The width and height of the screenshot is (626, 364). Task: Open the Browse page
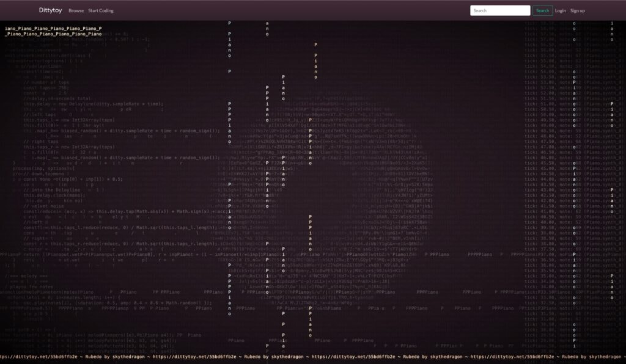click(76, 10)
